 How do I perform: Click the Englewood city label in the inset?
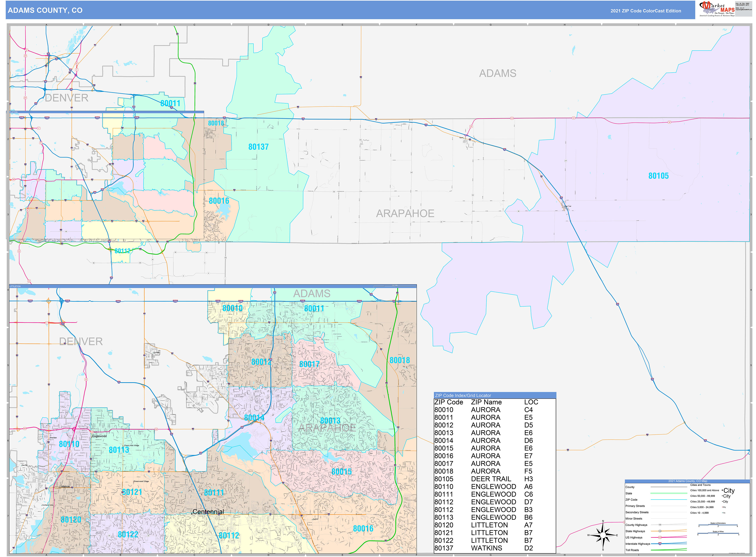[99, 436]
